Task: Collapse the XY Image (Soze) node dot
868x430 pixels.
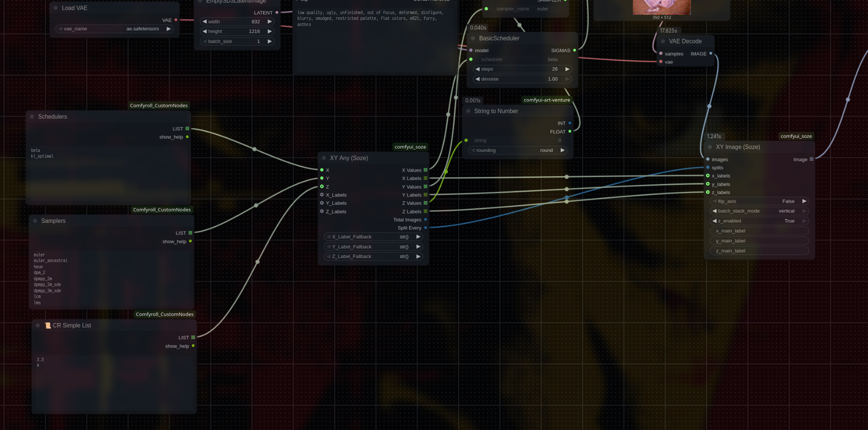Action: point(710,147)
